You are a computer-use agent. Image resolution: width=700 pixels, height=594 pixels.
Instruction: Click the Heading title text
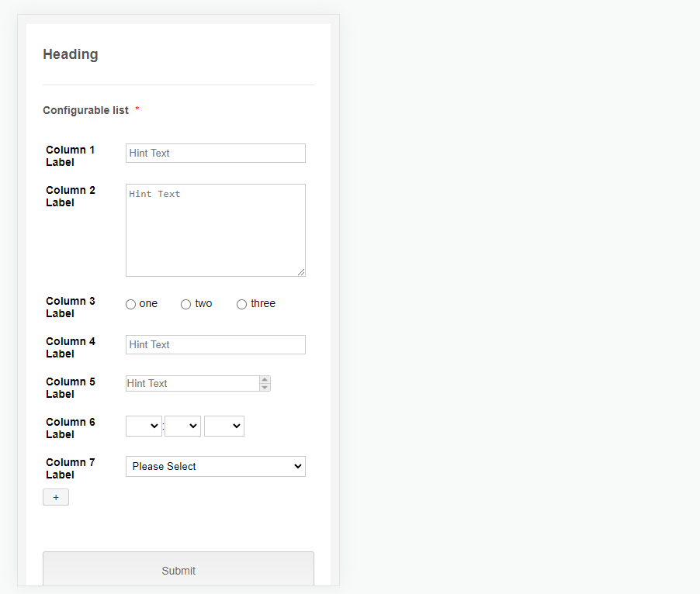coord(71,54)
